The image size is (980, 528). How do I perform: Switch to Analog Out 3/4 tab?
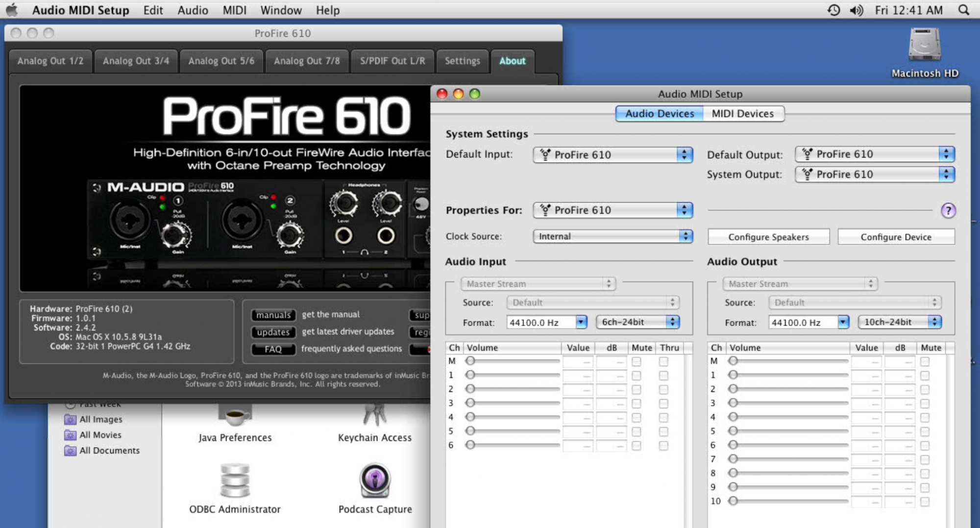(x=136, y=61)
